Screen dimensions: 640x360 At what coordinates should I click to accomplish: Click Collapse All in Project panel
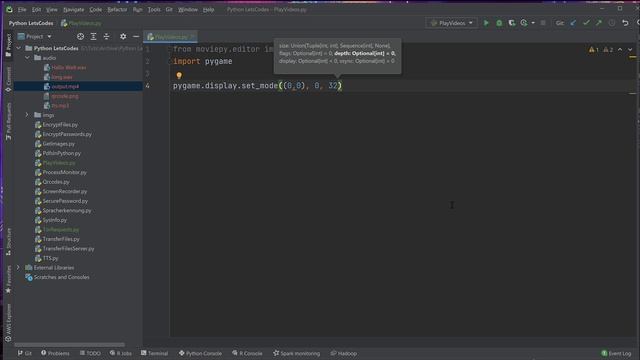106,37
